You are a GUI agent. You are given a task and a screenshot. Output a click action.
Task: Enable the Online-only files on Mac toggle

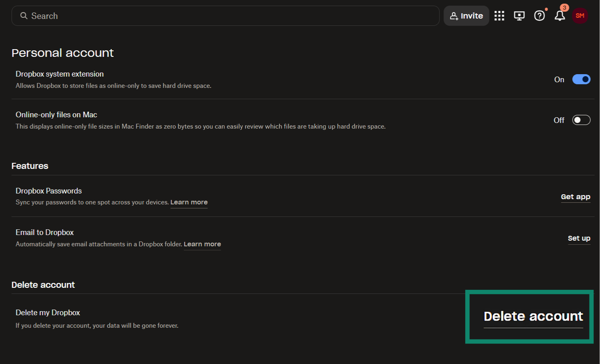pyautogui.click(x=581, y=120)
